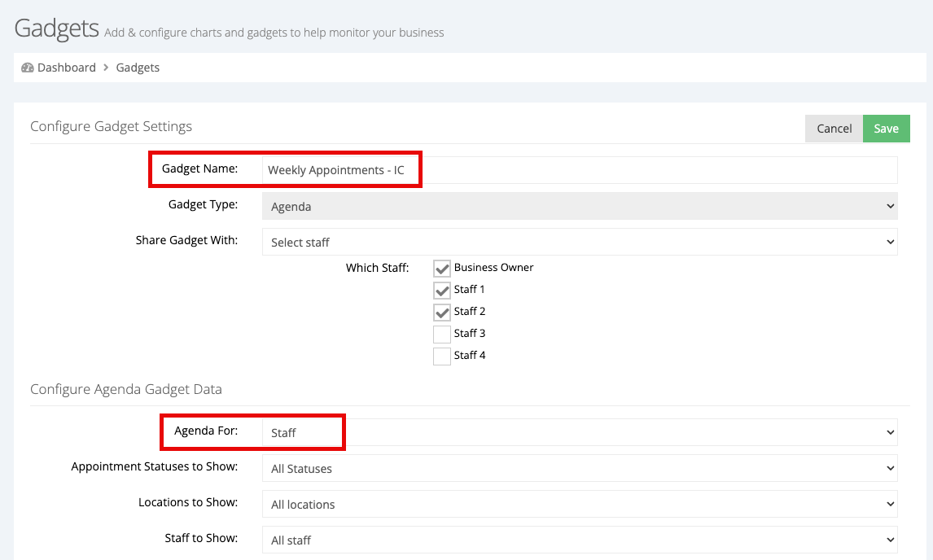Click the Share Gadget With label
Screen dimensions: 933x560
tap(186, 240)
